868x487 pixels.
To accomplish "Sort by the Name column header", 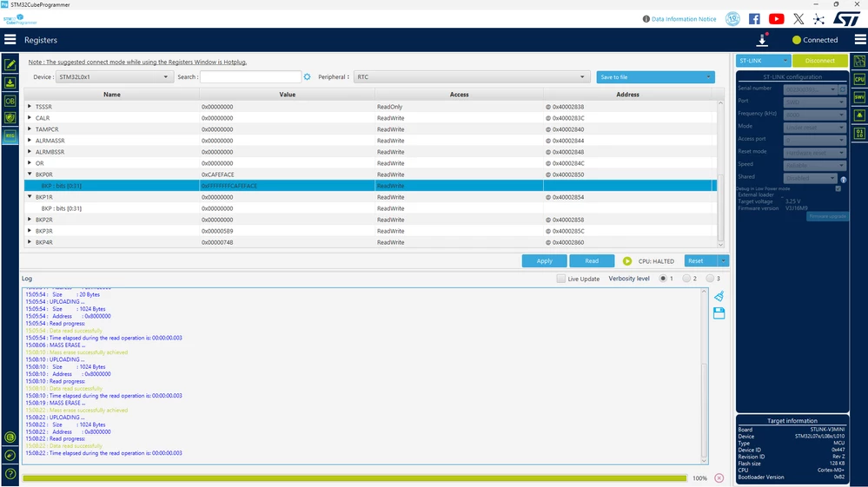I will click(112, 95).
